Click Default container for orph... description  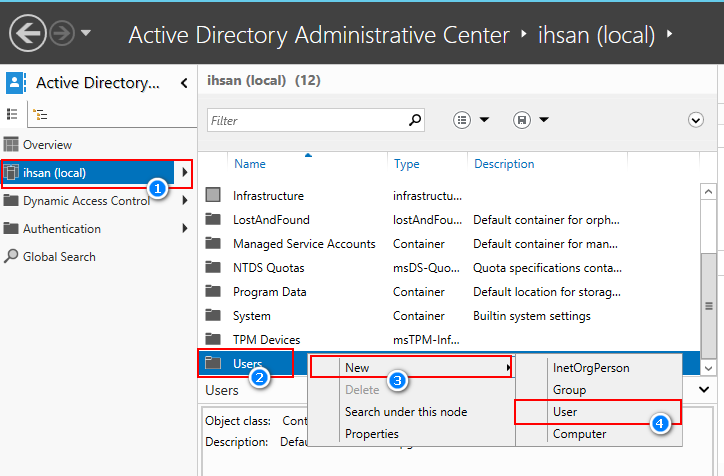click(546, 220)
